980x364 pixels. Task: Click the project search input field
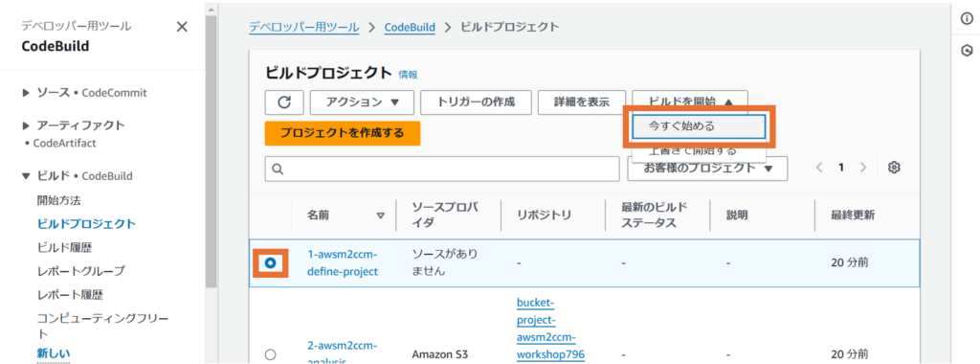[442, 169]
